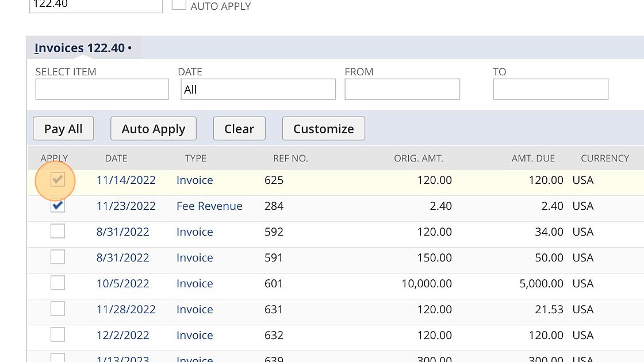Click the payment amount field showing 122.40

(x=95, y=5)
